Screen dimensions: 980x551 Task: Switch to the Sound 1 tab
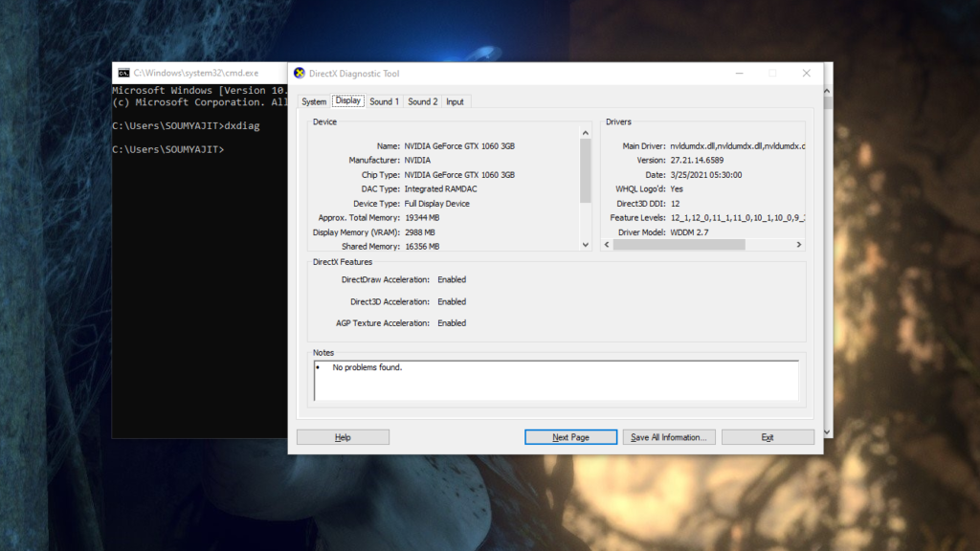tap(384, 101)
